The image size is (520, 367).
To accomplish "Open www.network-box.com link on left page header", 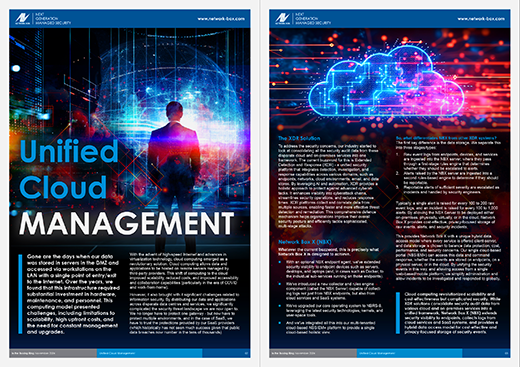I will point(221,19).
